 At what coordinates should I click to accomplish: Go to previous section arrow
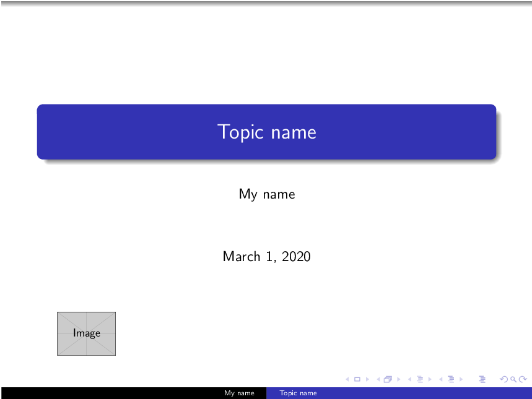(441, 379)
